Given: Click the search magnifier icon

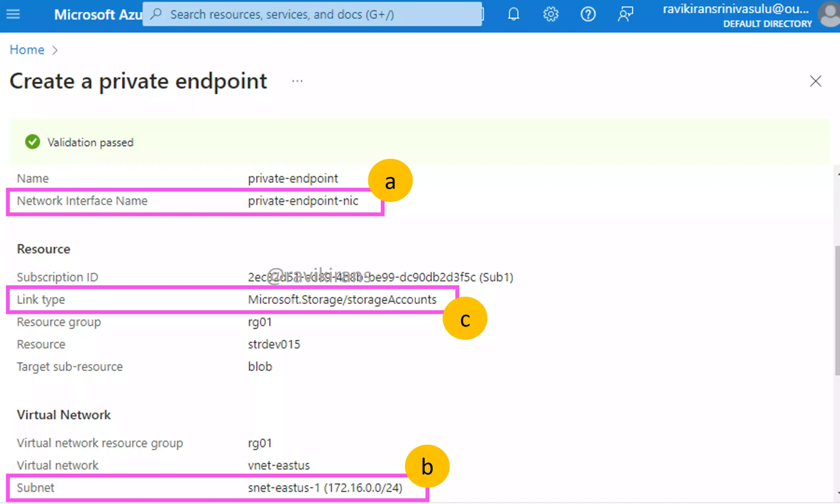Looking at the screenshot, I should pos(156,14).
